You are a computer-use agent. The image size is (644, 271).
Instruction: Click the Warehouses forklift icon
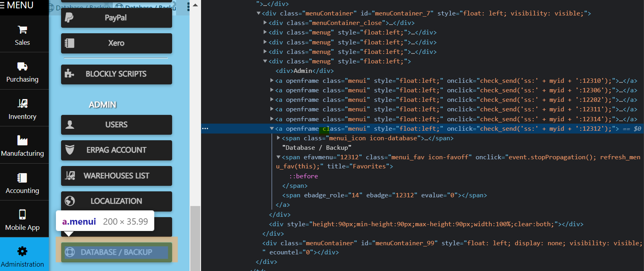[x=70, y=176]
